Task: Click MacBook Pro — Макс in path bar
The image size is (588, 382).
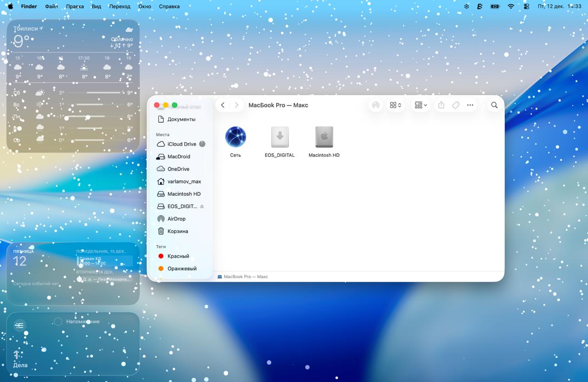Action: click(245, 277)
